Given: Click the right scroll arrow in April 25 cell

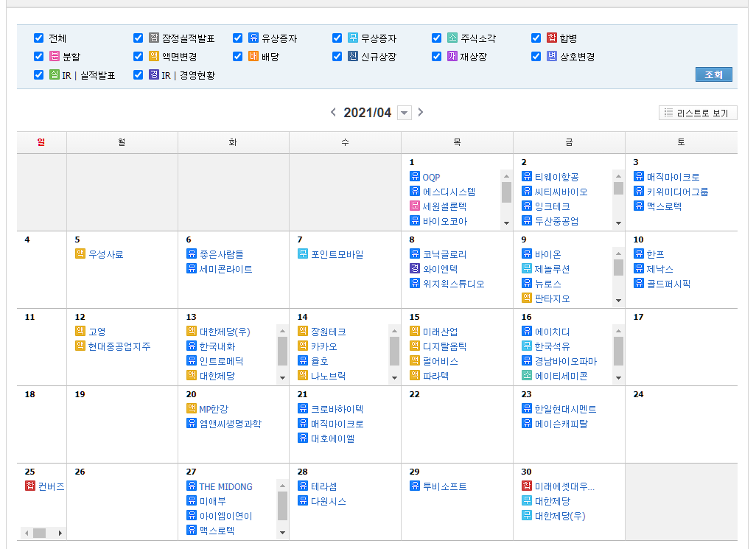Looking at the screenshot, I should pyautogui.click(x=60, y=533).
